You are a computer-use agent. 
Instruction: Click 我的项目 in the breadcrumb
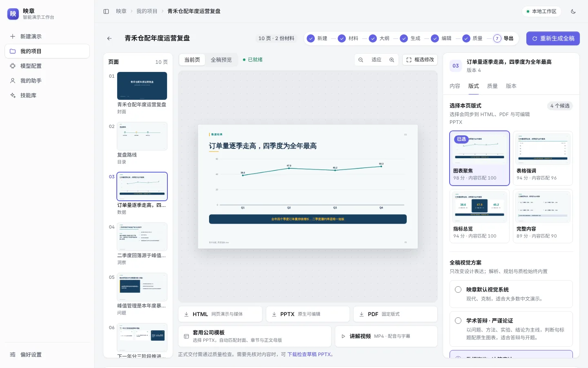pyautogui.click(x=147, y=11)
